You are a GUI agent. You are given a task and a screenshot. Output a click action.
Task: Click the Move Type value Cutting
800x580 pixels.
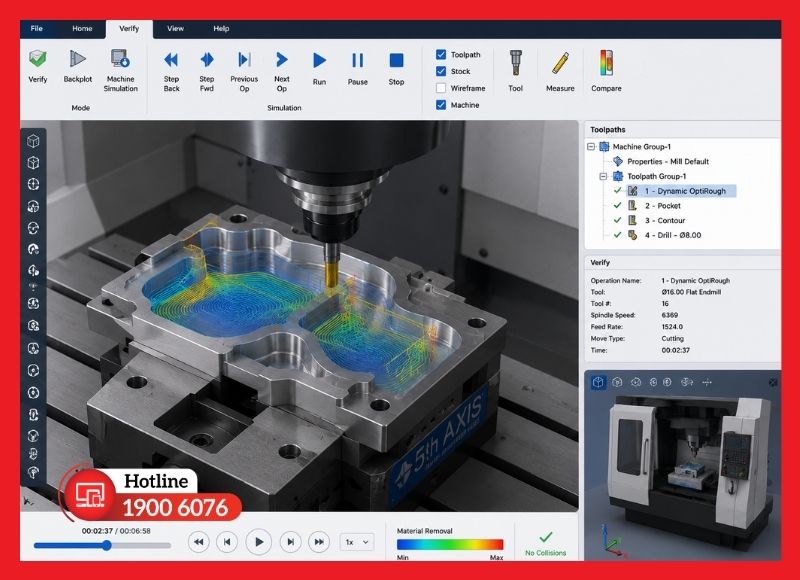672,339
